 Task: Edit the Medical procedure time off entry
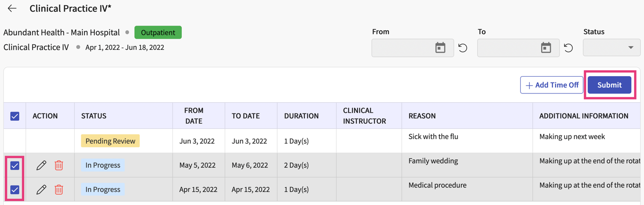[41, 190]
